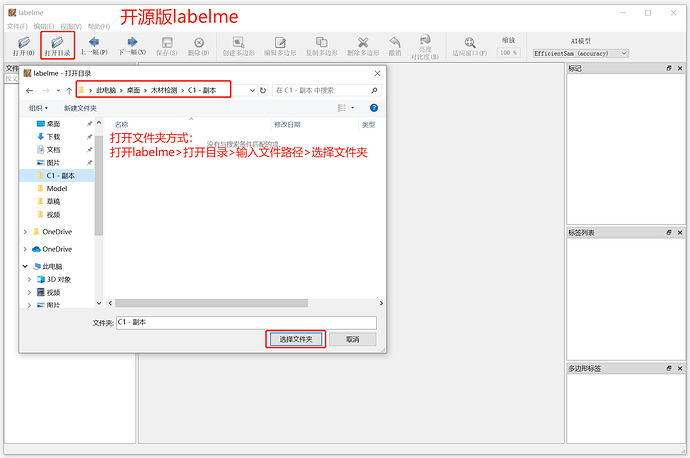
Task: Open the view options dropdown arrow
Action: tap(352, 108)
